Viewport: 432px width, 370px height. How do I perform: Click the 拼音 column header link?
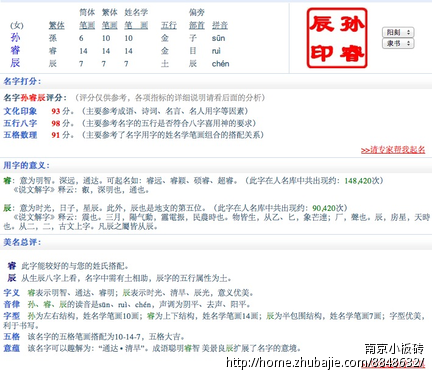220,25
